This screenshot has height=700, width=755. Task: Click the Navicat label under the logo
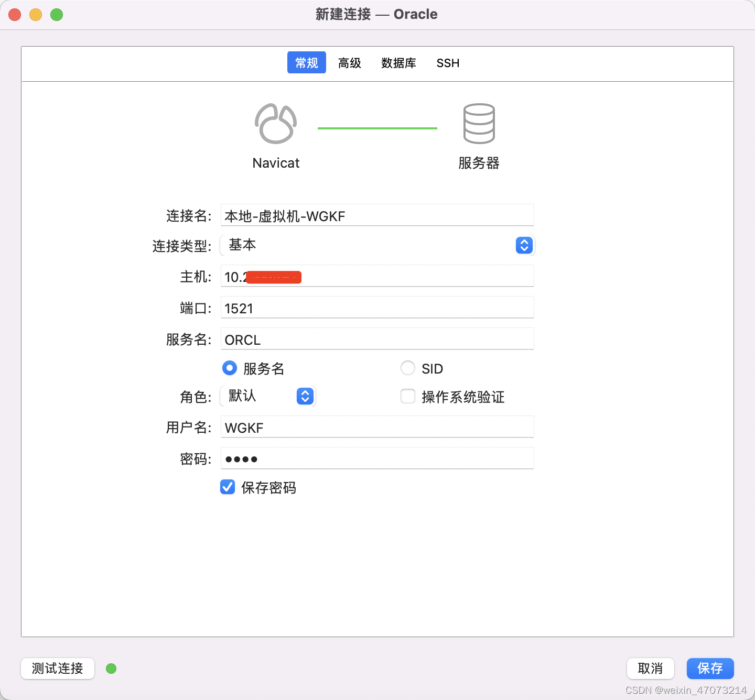click(276, 163)
